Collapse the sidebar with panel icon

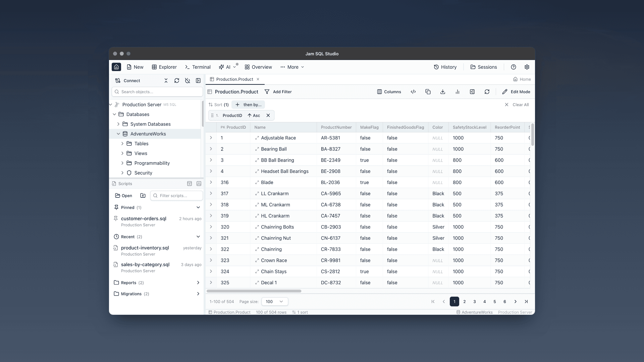(198, 80)
